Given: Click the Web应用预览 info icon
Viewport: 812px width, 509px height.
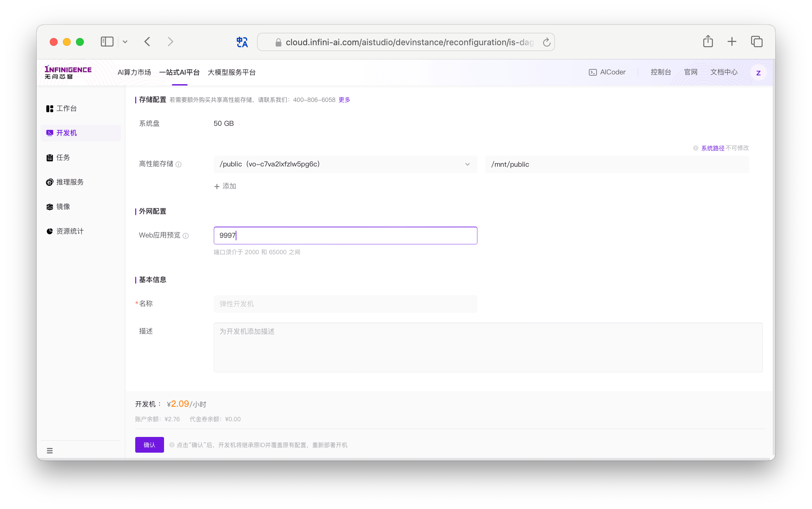Looking at the screenshot, I should coord(185,236).
